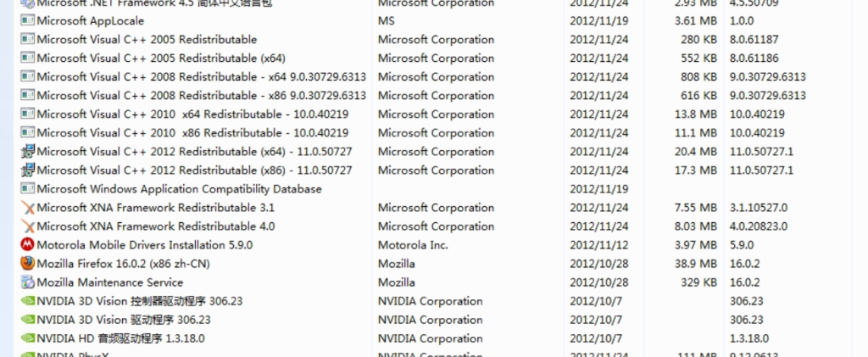
Task: Click NVIDIA Corporation publisher of HD 音频驱动程序
Action: click(x=430, y=338)
